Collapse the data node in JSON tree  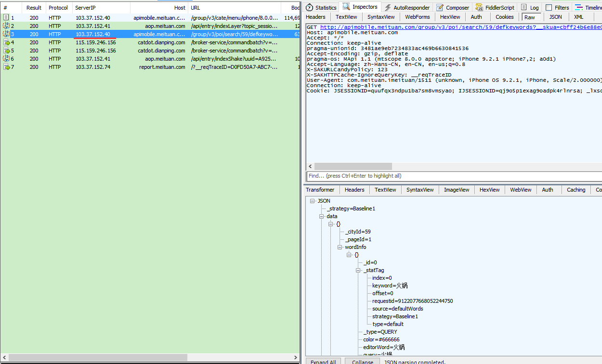[322, 216]
